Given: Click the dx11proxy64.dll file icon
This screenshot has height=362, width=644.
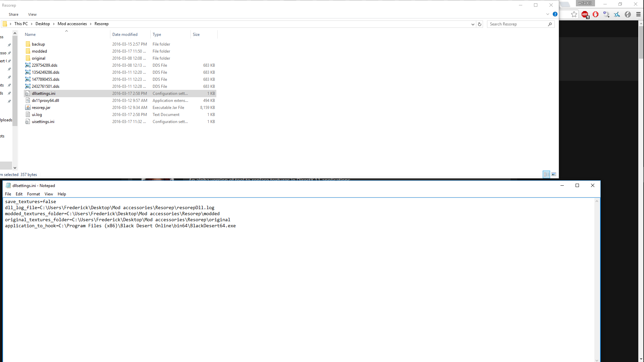Looking at the screenshot, I should coord(28,101).
